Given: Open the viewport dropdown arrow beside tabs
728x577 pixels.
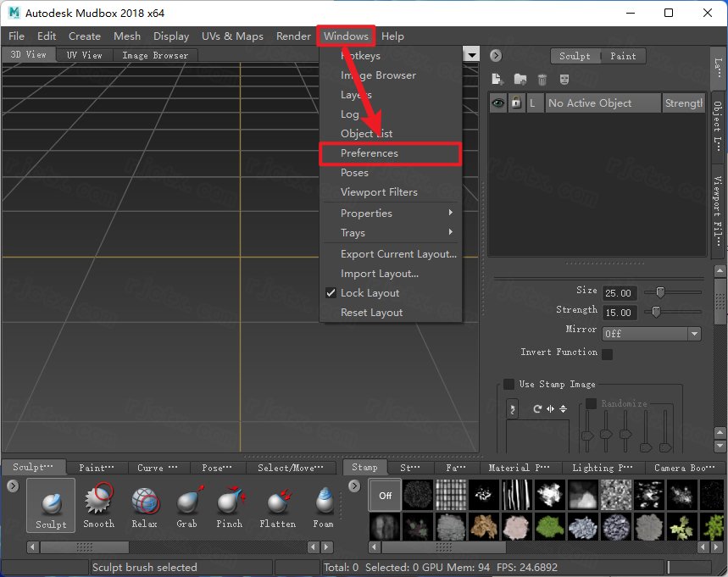Looking at the screenshot, I should (x=472, y=55).
